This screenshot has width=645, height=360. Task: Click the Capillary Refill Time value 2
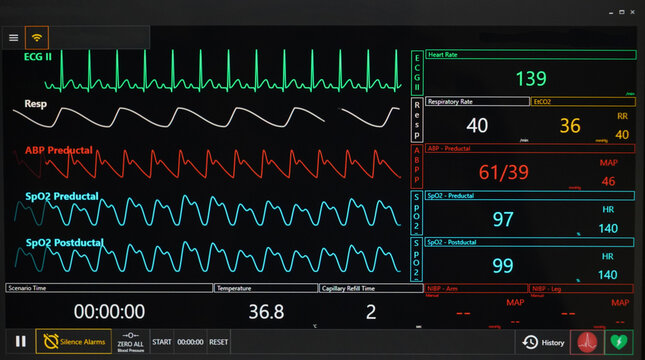(x=371, y=312)
